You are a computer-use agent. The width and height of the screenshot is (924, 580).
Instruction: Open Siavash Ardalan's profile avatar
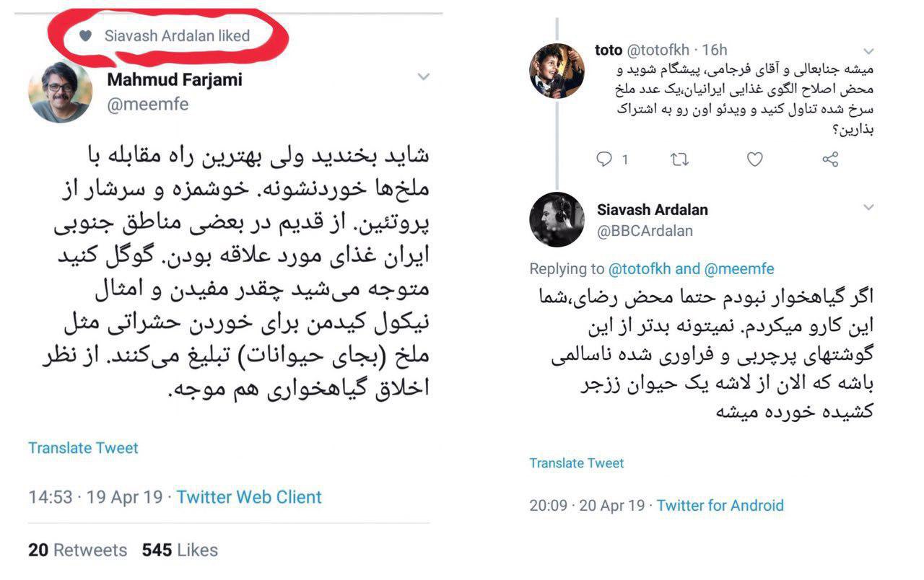(x=557, y=219)
